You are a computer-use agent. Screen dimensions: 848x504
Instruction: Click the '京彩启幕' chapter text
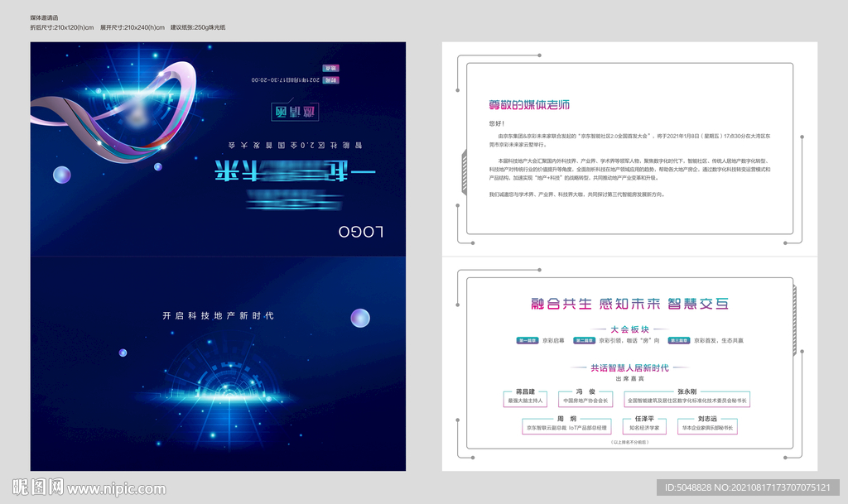pos(553,340)
